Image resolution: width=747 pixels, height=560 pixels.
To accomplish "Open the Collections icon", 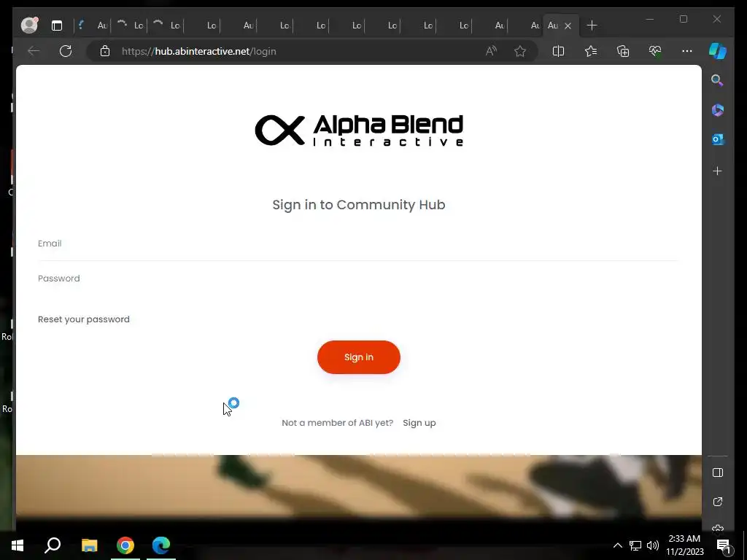I will click(623, 51).
